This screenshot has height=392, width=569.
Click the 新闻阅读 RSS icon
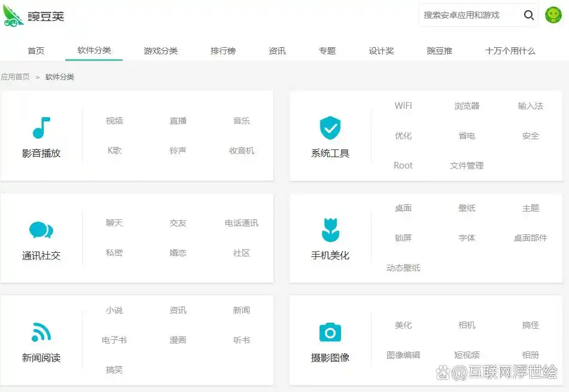point(39,332)
